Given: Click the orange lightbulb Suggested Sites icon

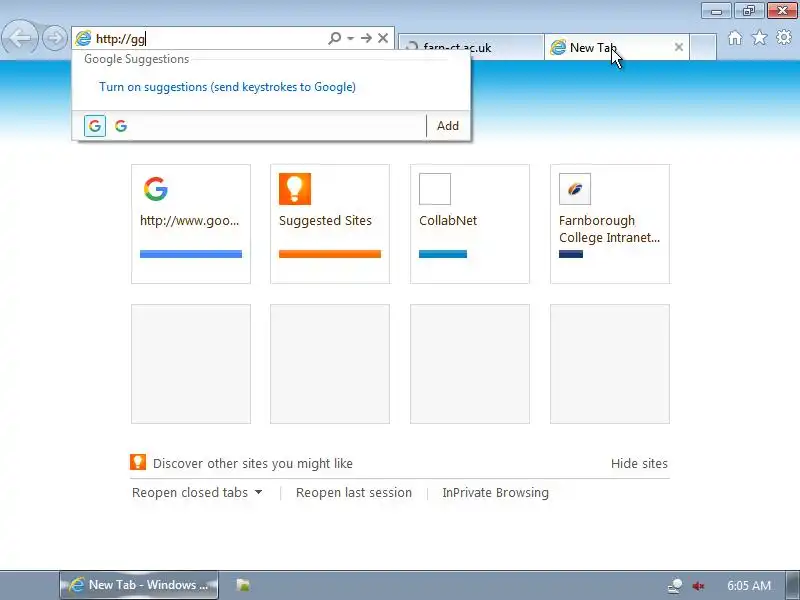Looking at the screenshot, I should [295, 189].
